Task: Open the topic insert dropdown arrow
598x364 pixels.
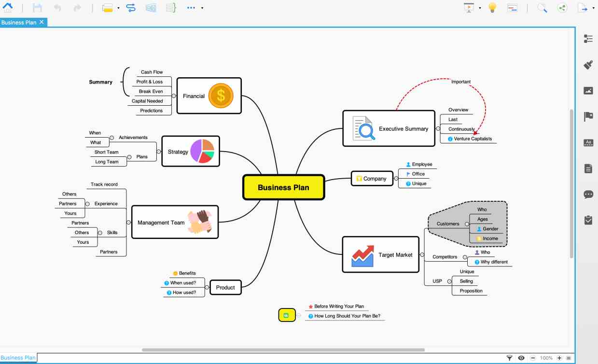Action: click(118, 8)
